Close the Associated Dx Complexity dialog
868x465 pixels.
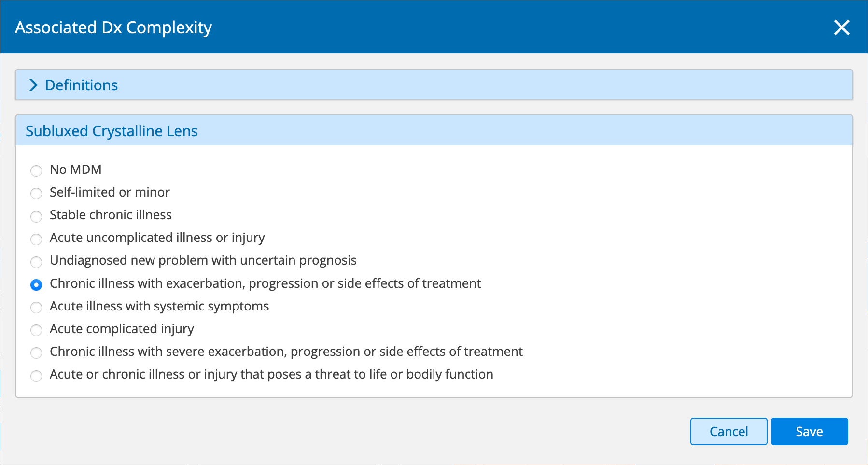click(841, 28)
